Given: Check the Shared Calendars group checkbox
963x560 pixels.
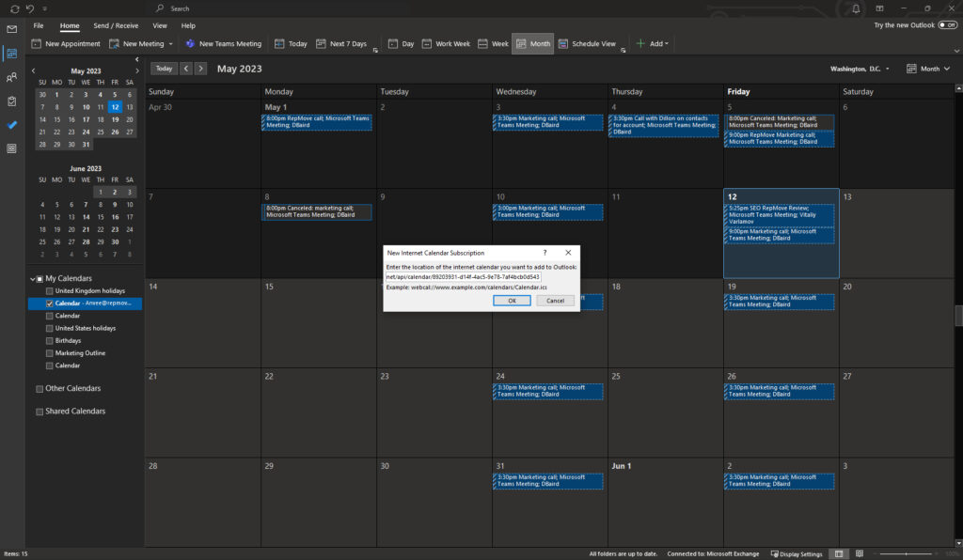Looking at the screenshot, I should pyautogui.click(x=39, y=412).
